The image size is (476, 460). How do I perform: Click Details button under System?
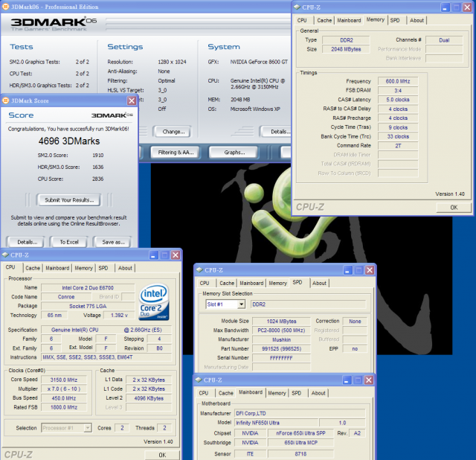click(x=276, y=132)
